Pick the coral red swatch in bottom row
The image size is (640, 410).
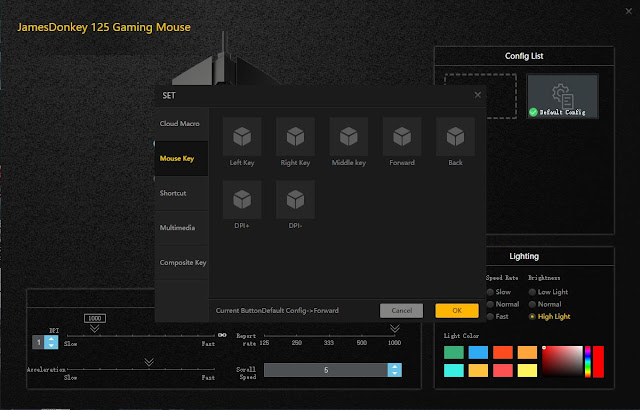pos(503,370)
